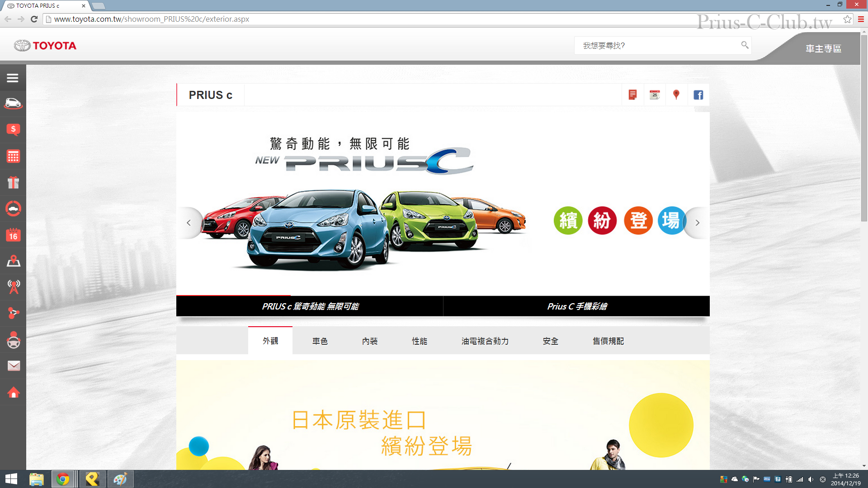Select the 車色 tab

click(320, 341)
